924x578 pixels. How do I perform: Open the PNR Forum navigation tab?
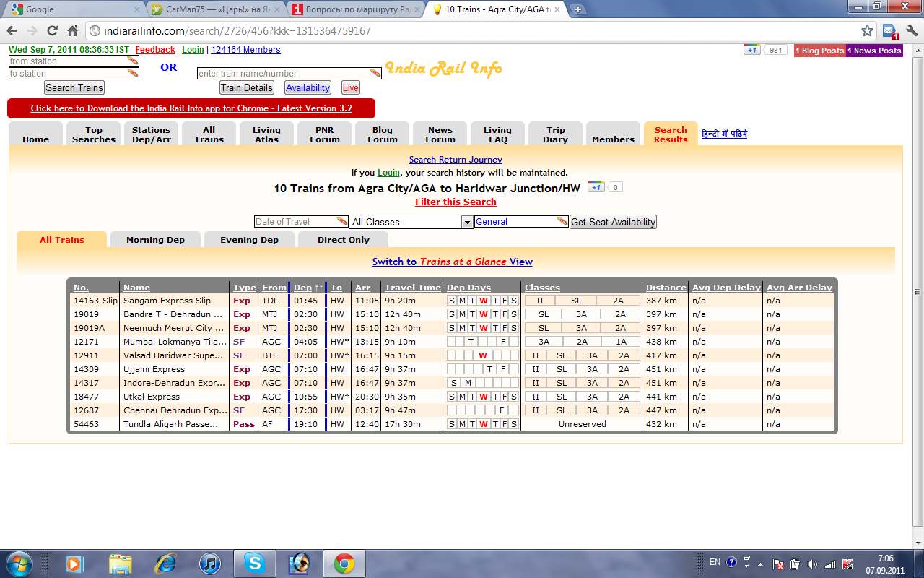tap(324, 134)
